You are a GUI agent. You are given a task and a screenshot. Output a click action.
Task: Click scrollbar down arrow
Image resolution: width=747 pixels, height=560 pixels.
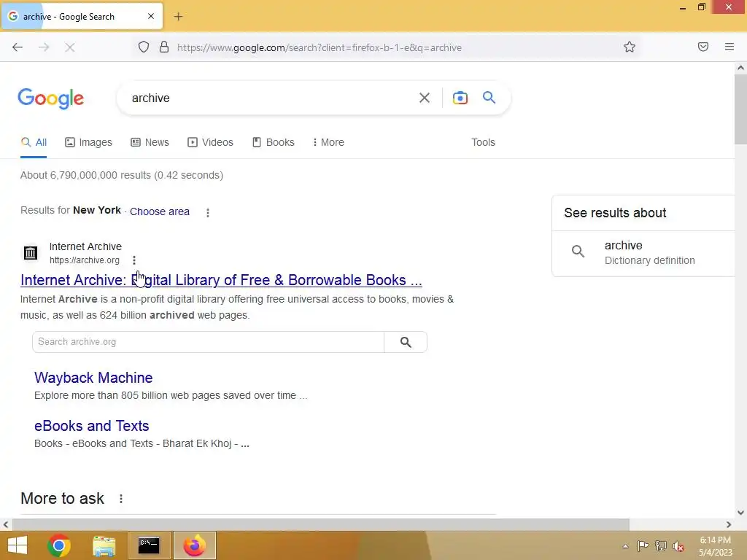click(x=740, y=513)
